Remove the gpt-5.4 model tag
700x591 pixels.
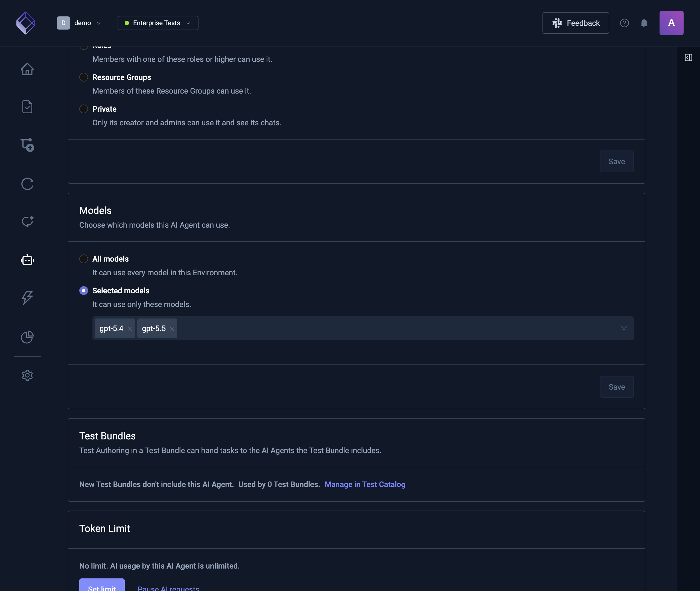(130, 329)
